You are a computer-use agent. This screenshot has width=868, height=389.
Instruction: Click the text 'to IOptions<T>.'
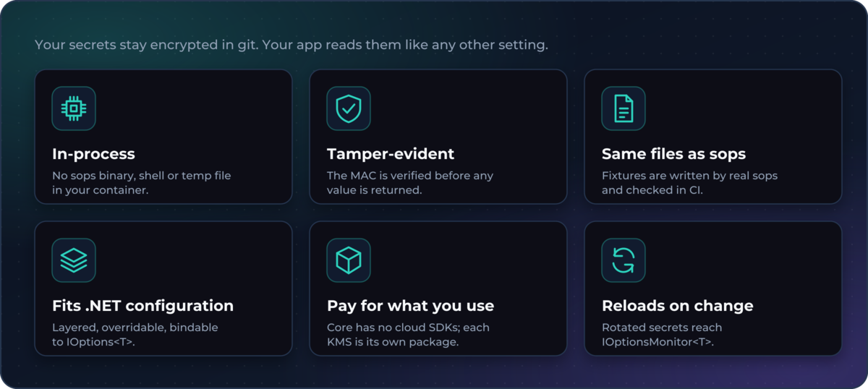coord(93,342)
